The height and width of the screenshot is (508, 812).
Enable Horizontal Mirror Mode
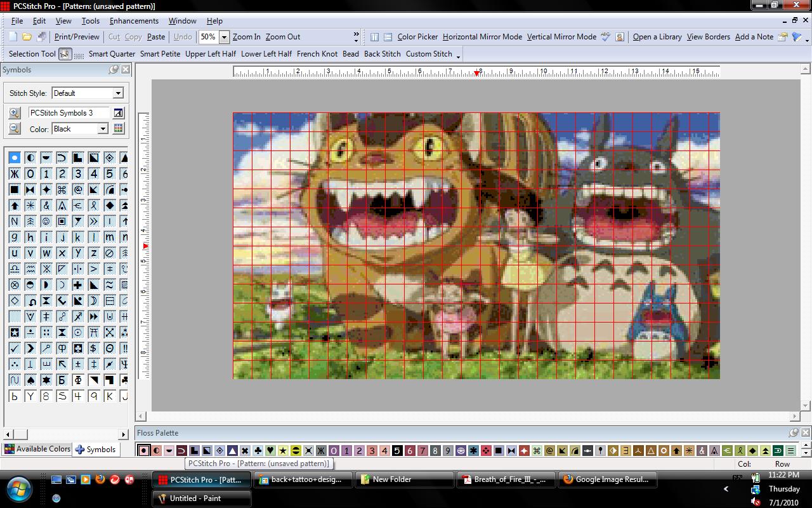coord(481,37)
